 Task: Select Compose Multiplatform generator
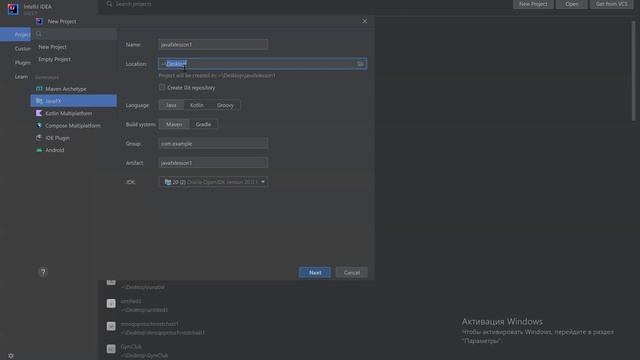pyautogui.click(x=73, y=125)
